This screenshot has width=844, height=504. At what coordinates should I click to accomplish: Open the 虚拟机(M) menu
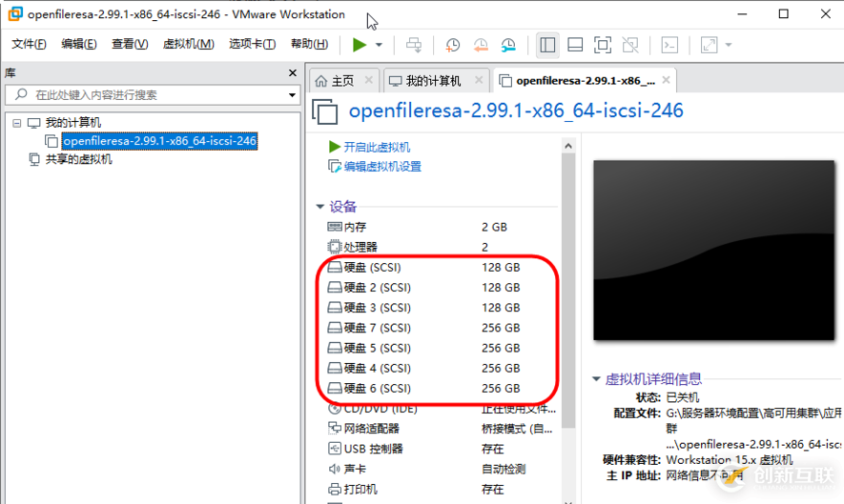[189, 44]
